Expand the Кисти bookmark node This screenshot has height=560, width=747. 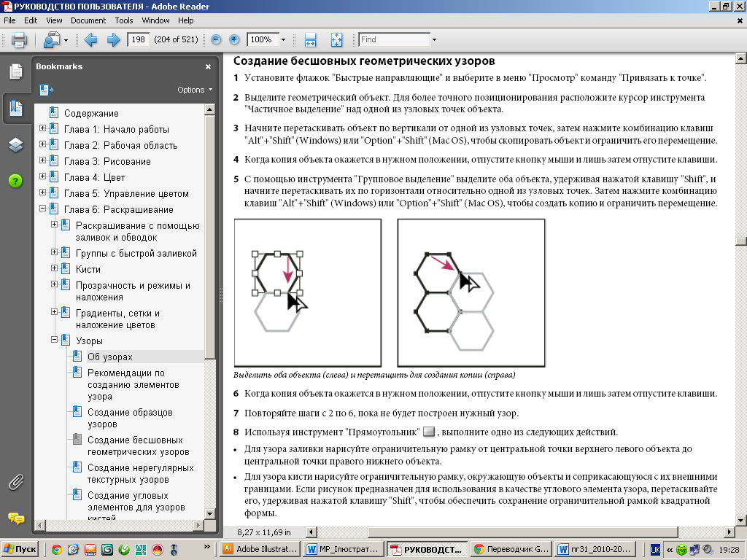54,268
